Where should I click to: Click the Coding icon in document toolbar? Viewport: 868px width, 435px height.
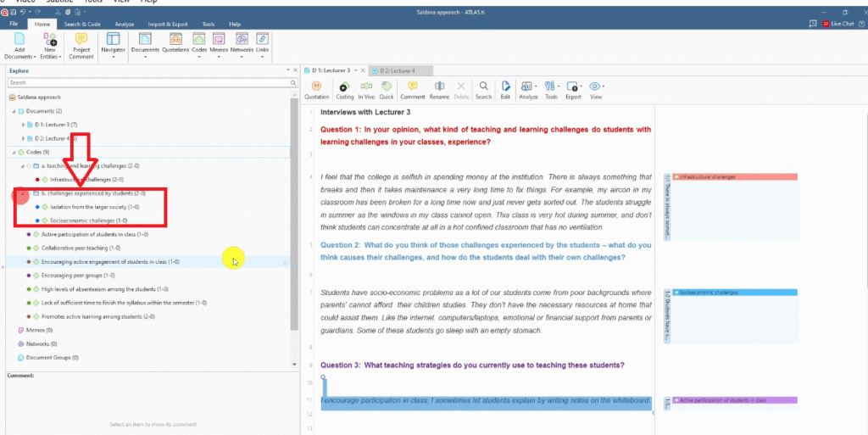tap(345, 89)
